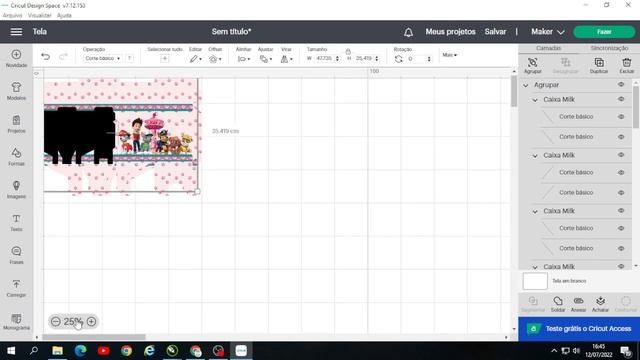
Task: Open the hamburger main menu
Action: point(16,31)
